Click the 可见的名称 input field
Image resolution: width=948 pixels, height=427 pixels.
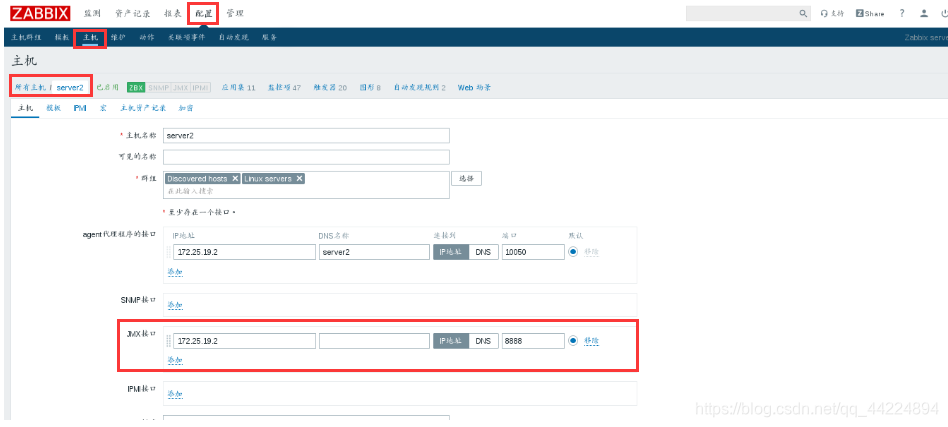pyautogui.click(x=307, y=157)
